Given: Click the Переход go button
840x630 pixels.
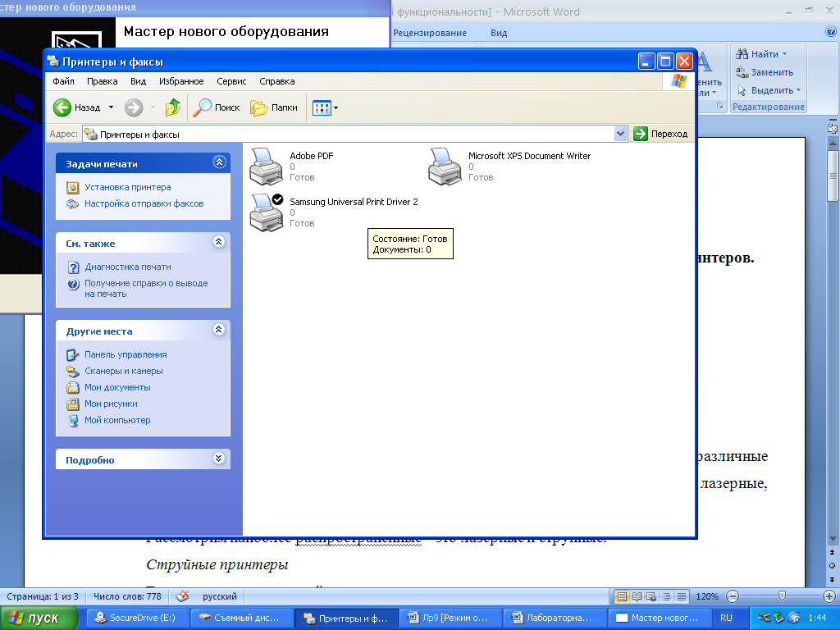Looking at the screenshot, I should [660, 134].
